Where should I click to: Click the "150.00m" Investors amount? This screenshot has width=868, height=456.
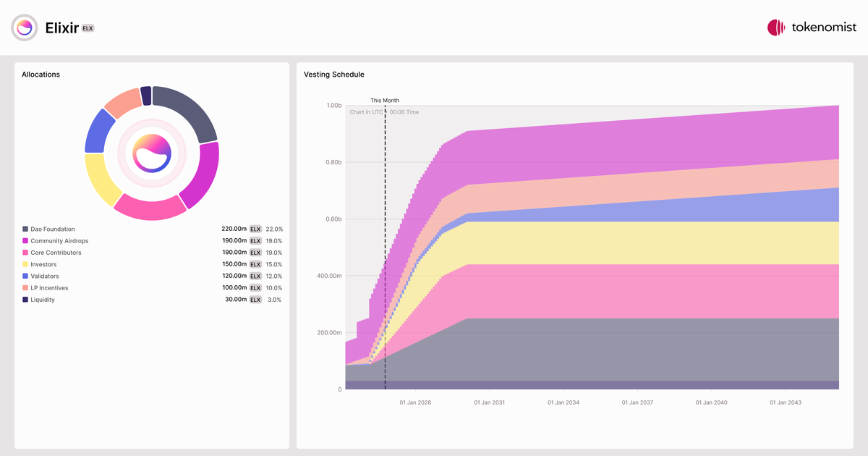point(234,265)
